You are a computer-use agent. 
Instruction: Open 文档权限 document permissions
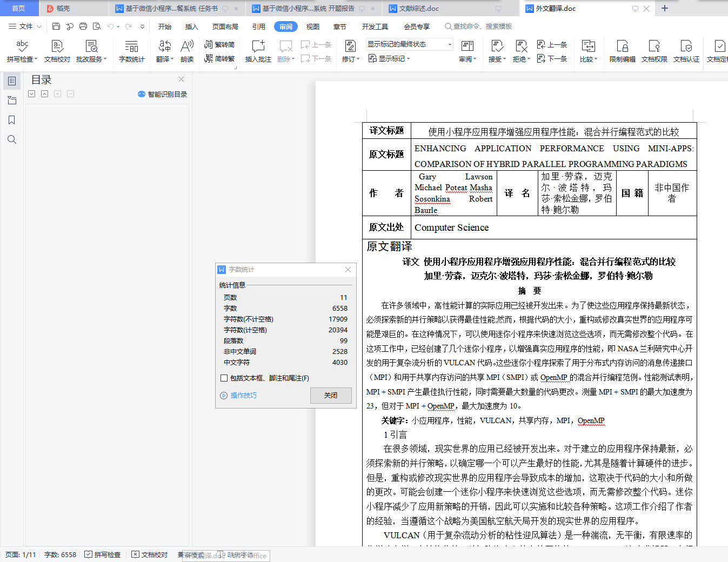pos(654,51)
